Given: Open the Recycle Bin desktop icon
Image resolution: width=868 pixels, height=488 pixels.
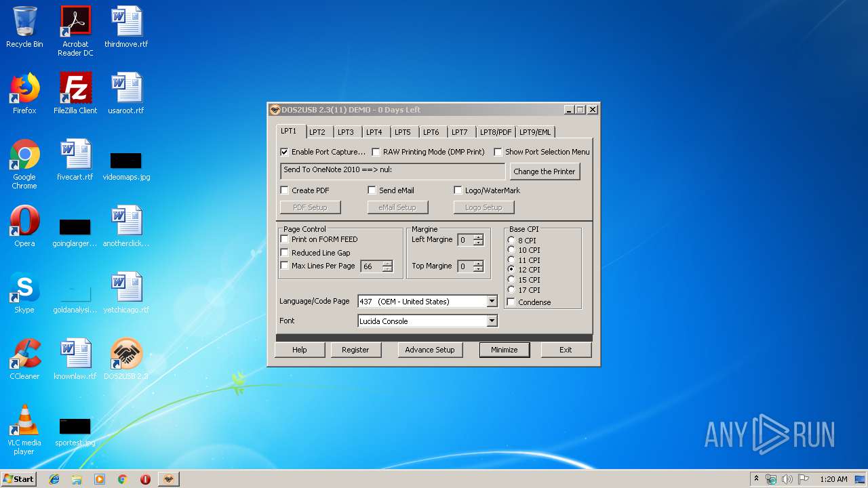Looking at the screenshot, I should coord(24,27).
